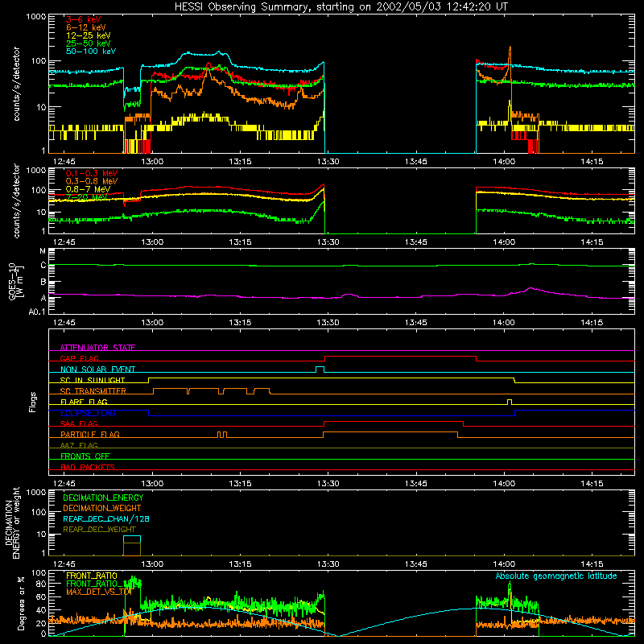Screen dimensions: 644x644
Task: Click the 80 tick label on Degrees axis
Action: [x=41, y=584]
